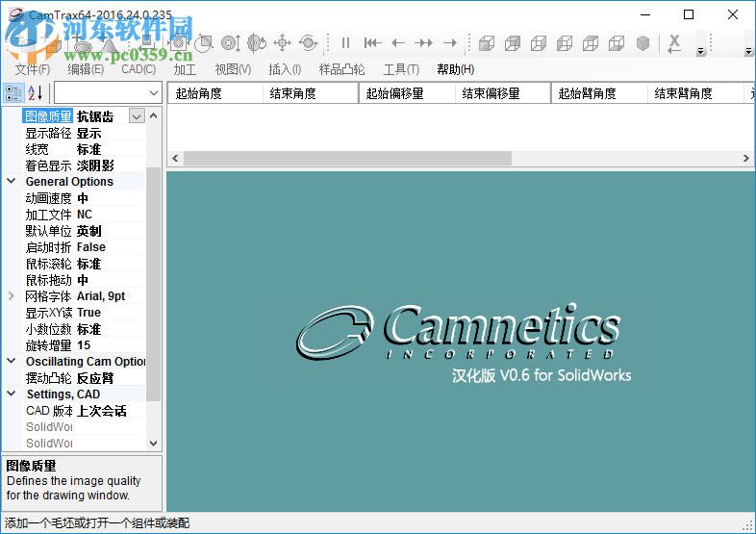Open the 编辑(E) menu
Viewport: 756px width, 534px height.
click(x=86, y=69)
